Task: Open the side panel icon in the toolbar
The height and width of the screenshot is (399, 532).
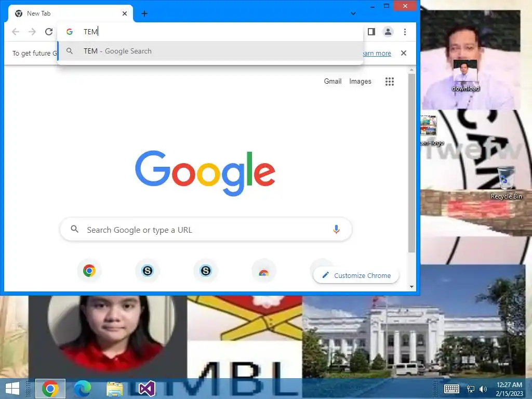Action: pos(371,32)
